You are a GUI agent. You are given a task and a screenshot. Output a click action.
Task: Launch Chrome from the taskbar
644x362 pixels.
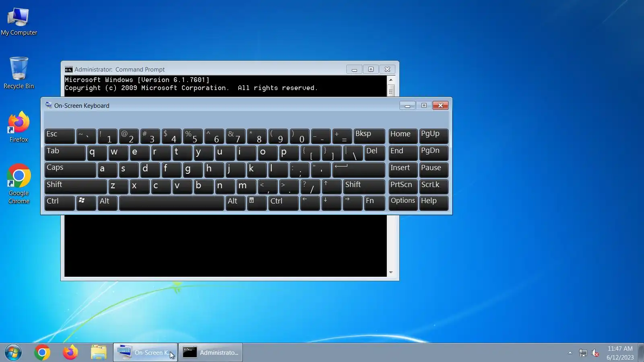click(42, 353)
